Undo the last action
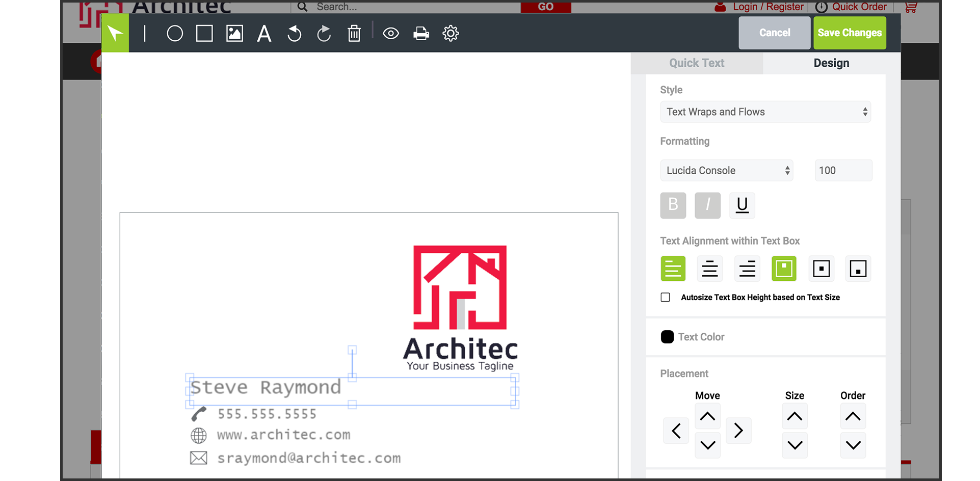 294,34
